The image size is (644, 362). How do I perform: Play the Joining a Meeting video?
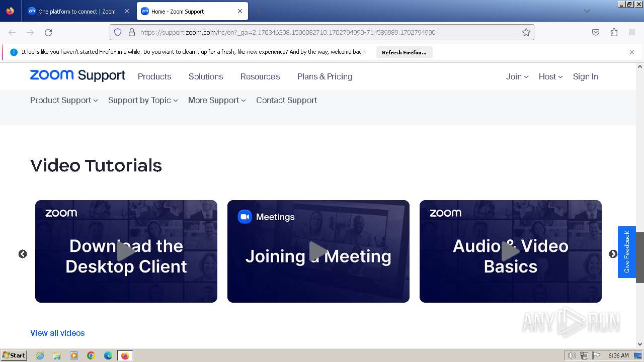point(318,251)
